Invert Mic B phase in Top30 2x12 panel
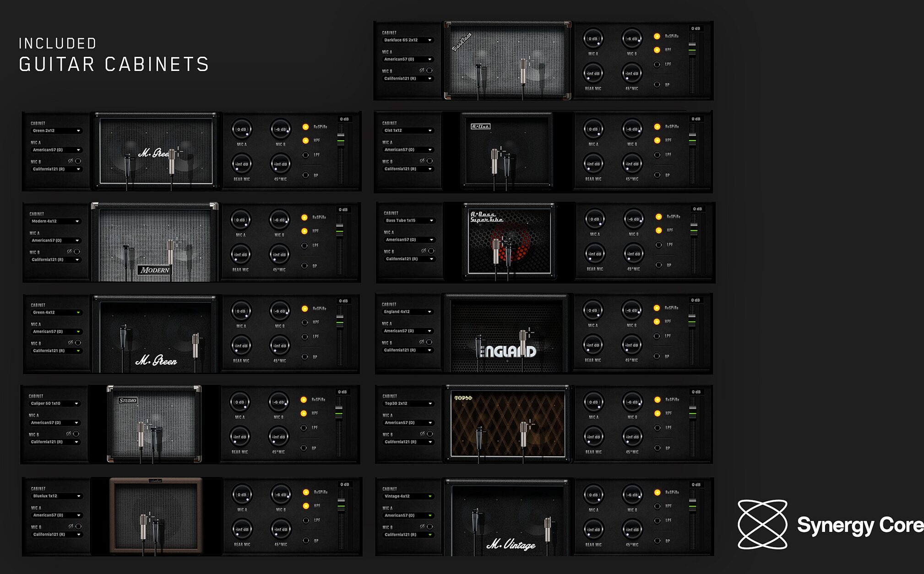 tap(430, 434)
